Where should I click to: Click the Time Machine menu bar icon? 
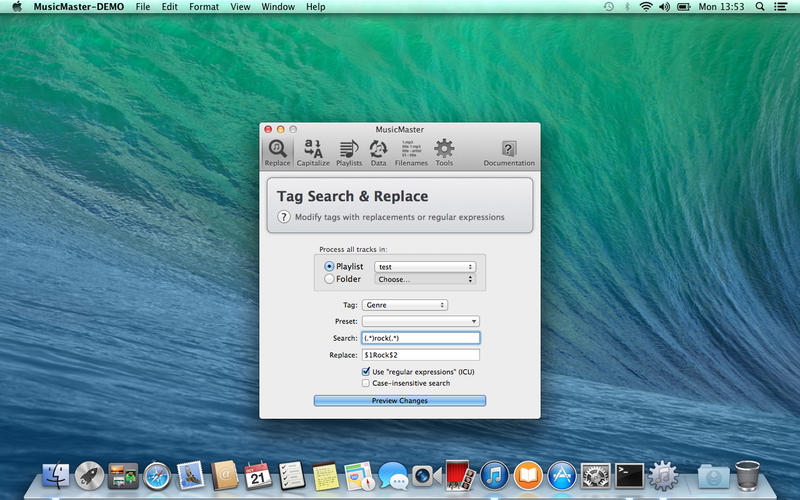click(x=609, y=7)
